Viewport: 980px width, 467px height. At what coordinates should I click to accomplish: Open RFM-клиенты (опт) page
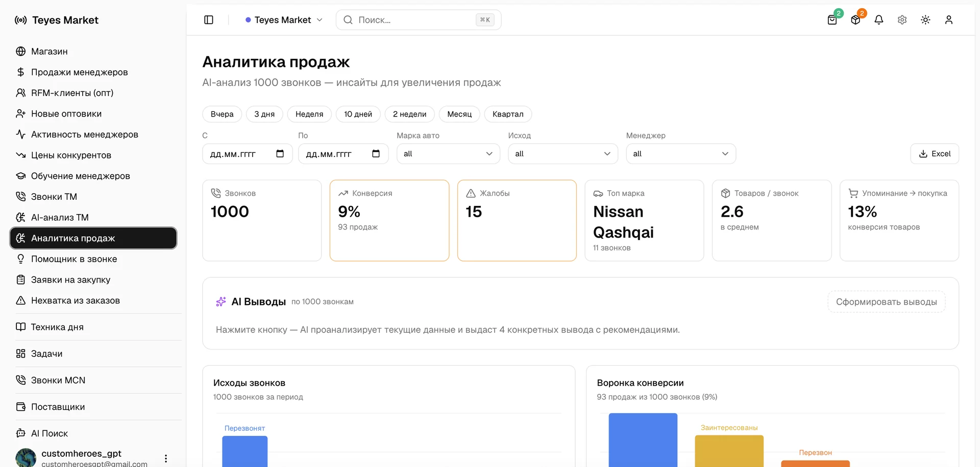pos(95,93)
